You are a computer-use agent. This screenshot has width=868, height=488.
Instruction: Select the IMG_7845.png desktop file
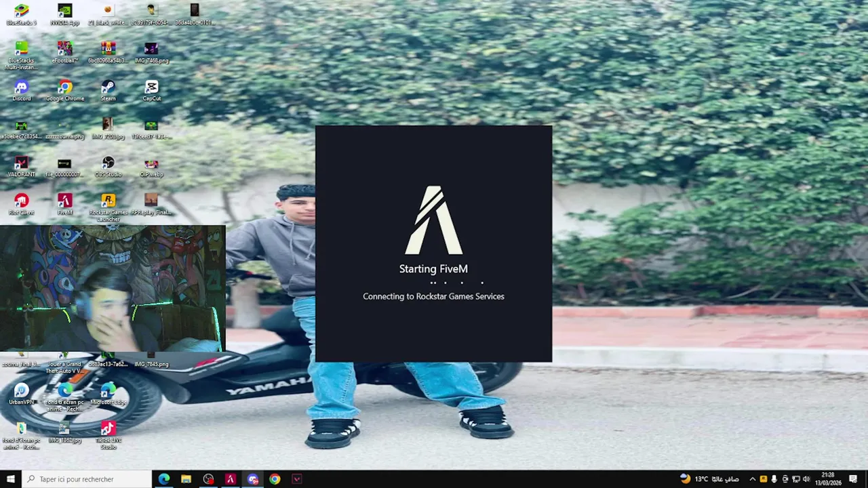click(x=151, y=359)
